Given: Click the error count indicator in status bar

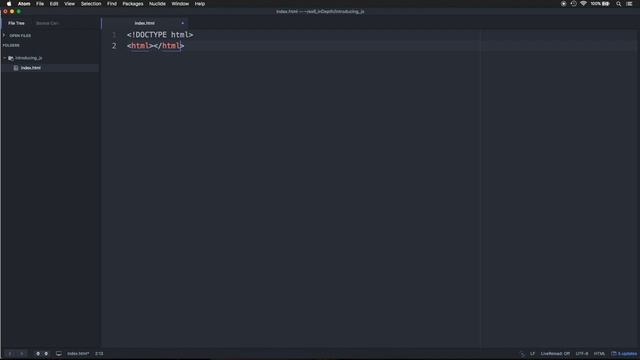Looking at the screenshot, I should click(38, 353).
